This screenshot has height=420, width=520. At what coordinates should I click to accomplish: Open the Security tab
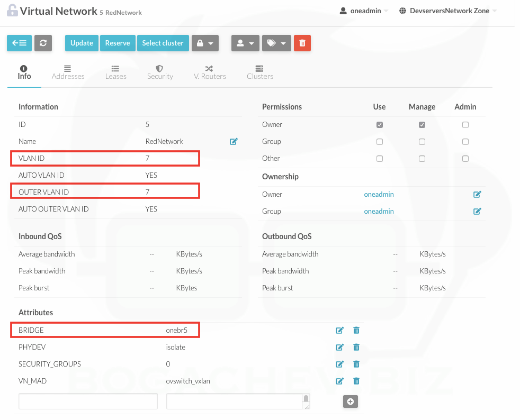pos(160,72)
